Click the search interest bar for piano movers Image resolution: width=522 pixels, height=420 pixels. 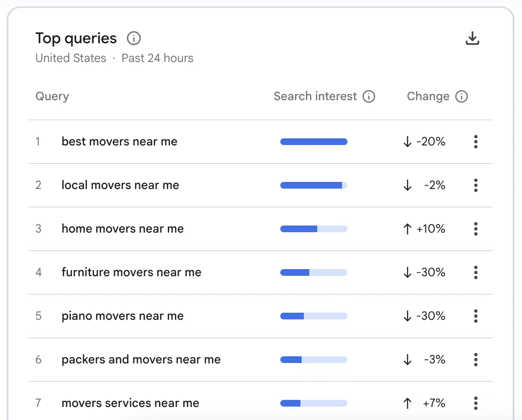point(314,316)
